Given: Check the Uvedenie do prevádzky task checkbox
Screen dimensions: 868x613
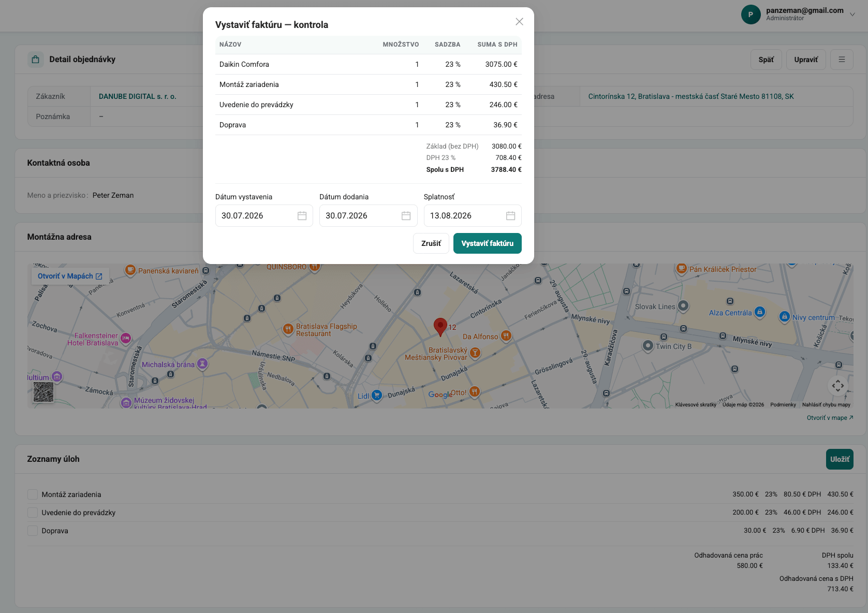Looking at the screenshot, I should point(33,513).
